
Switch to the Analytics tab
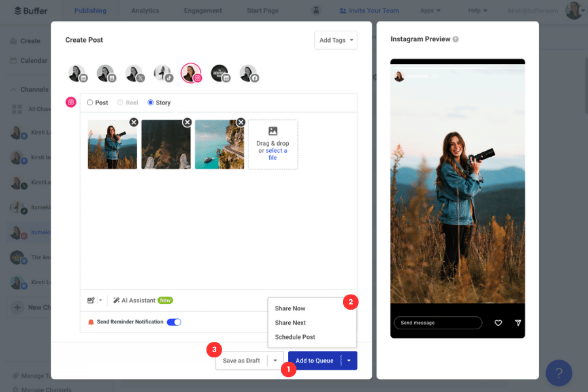144,10
